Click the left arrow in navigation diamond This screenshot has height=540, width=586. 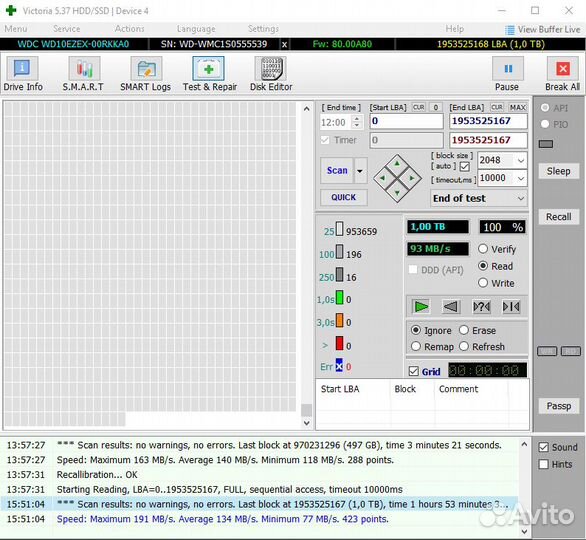(x=382, y=178)
